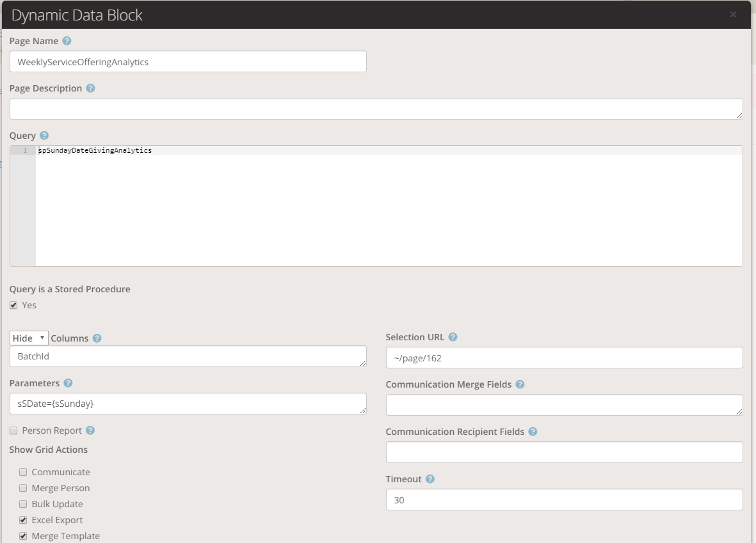
Task: Open the Hide columns dropdown
Action: coord(29,338)
